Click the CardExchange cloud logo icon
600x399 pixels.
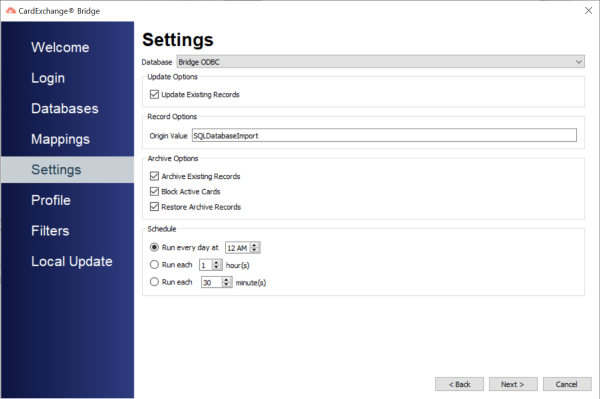[11, 11]
